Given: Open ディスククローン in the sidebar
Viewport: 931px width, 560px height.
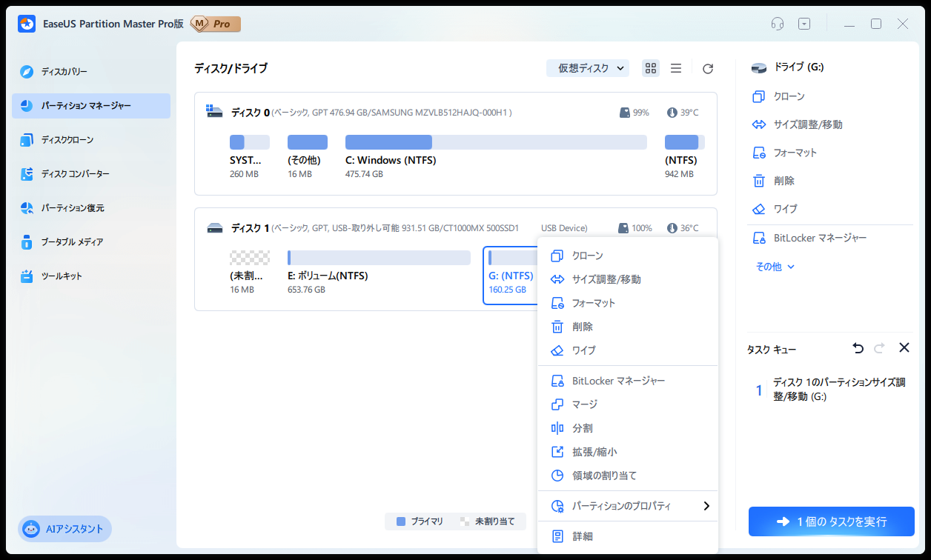Looking at the screenshot, I should click(x=90, y=140).
